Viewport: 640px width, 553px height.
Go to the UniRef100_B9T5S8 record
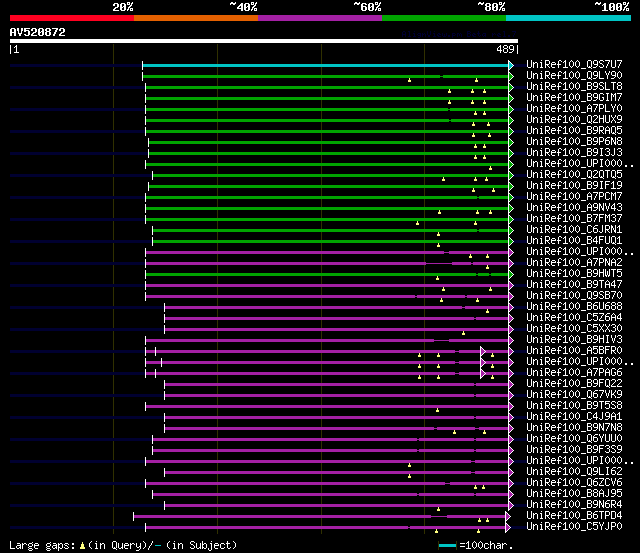click(574, 406)
